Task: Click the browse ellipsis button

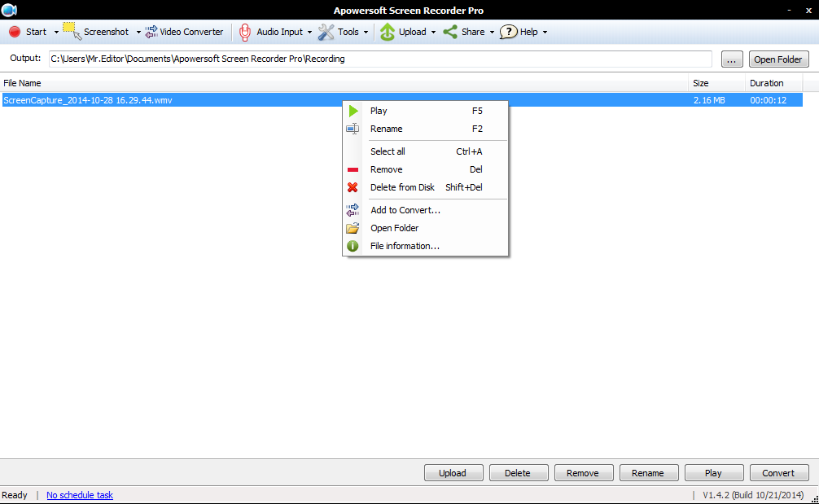Action: click(x=732, y=59)
